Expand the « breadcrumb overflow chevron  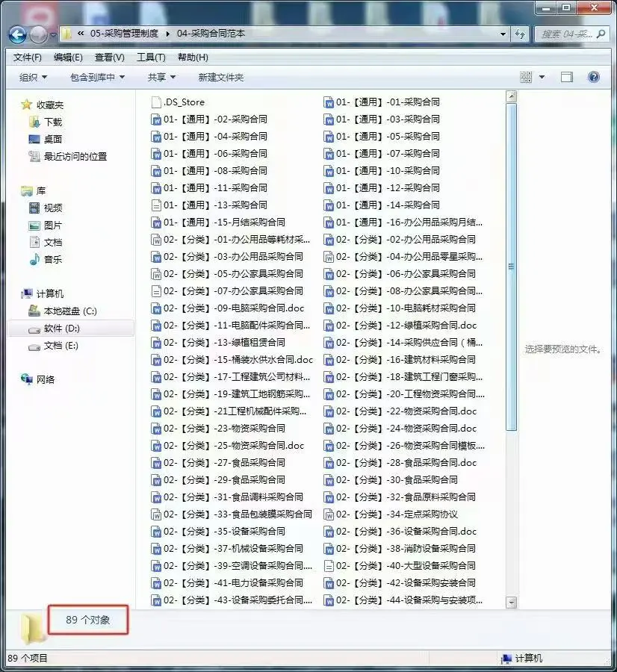pos(80,34)
